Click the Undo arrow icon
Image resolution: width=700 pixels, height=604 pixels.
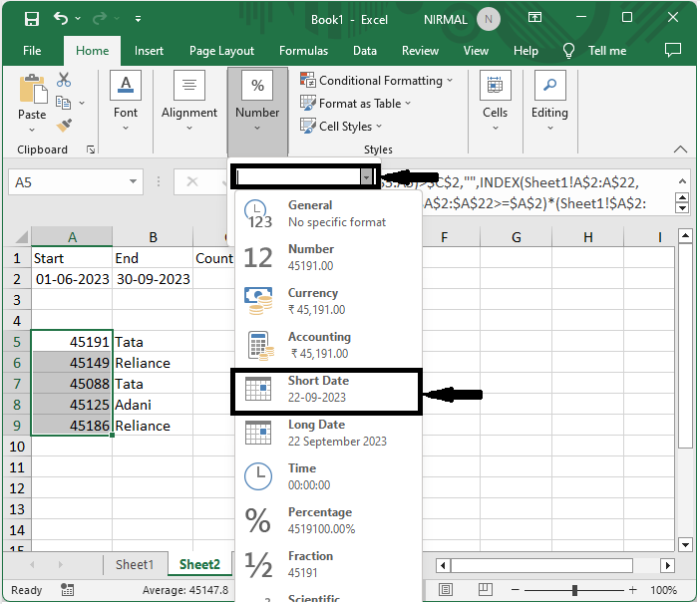[62, 19]
